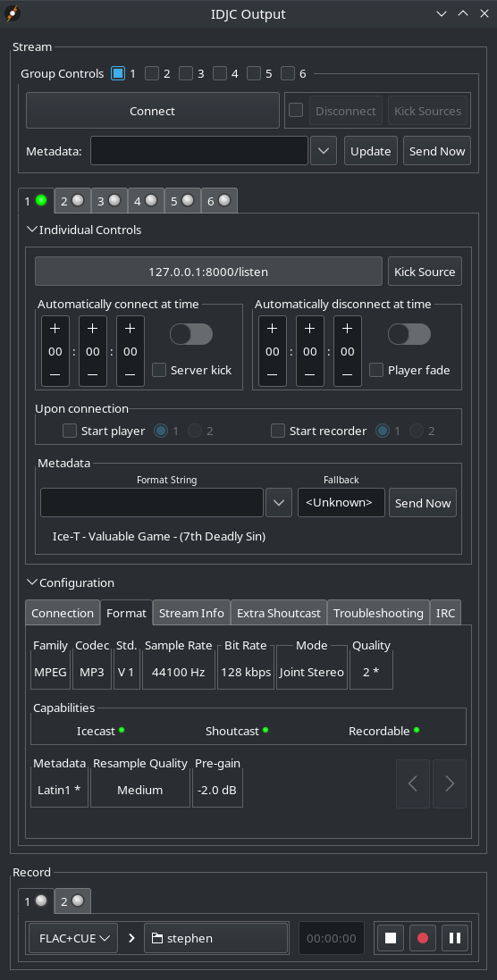Increase auto-connect hours with the plus
The height and width of the screenshot is (980, 497).
tap(55, 328)
